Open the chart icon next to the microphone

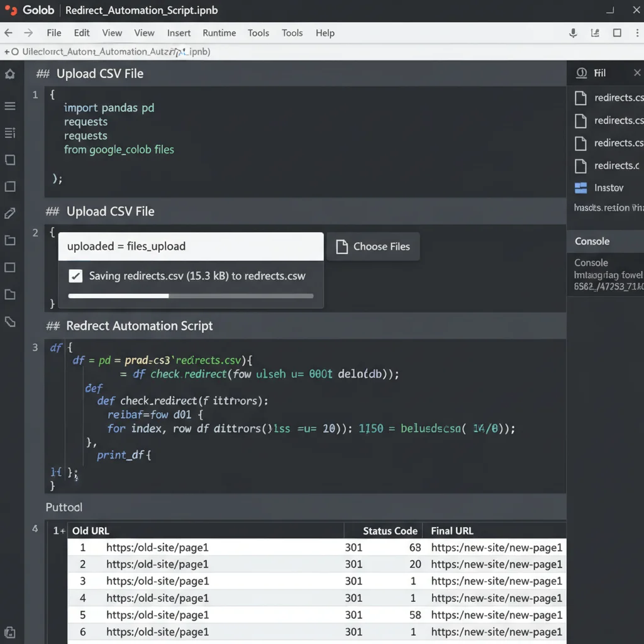pyautogui.click(x=595, y=33)
